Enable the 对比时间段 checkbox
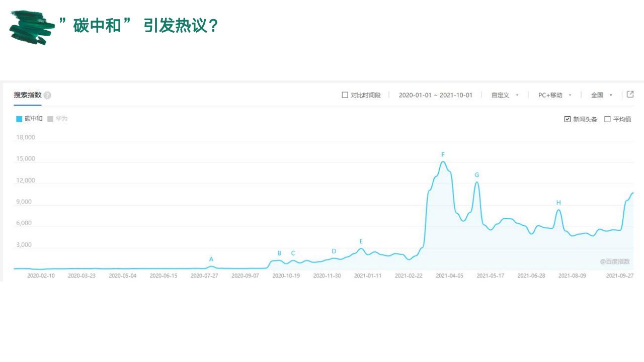The height and width of the screenshot is (362, 644). coord(345,95)
